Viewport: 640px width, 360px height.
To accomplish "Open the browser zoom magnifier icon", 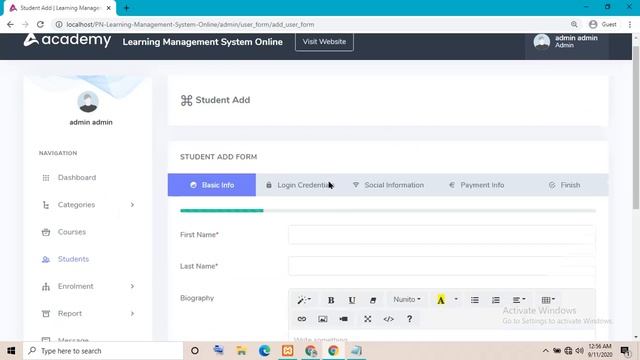I will tap(574, 24).
